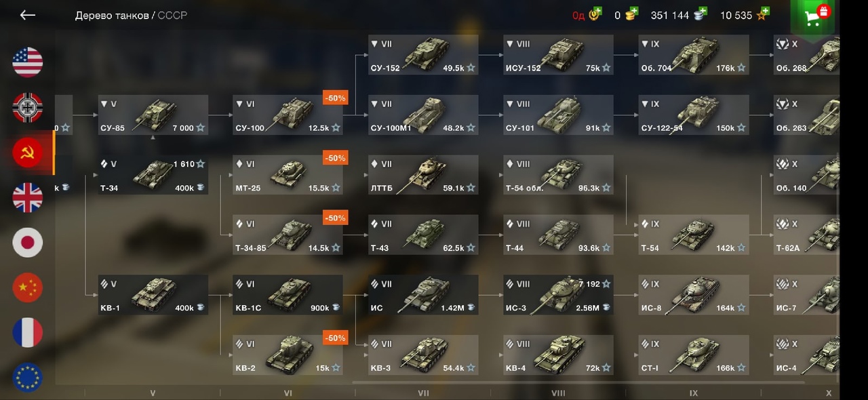Tap the back arrow icon
The height and width of the screenshot is (400, 868).
27,15
